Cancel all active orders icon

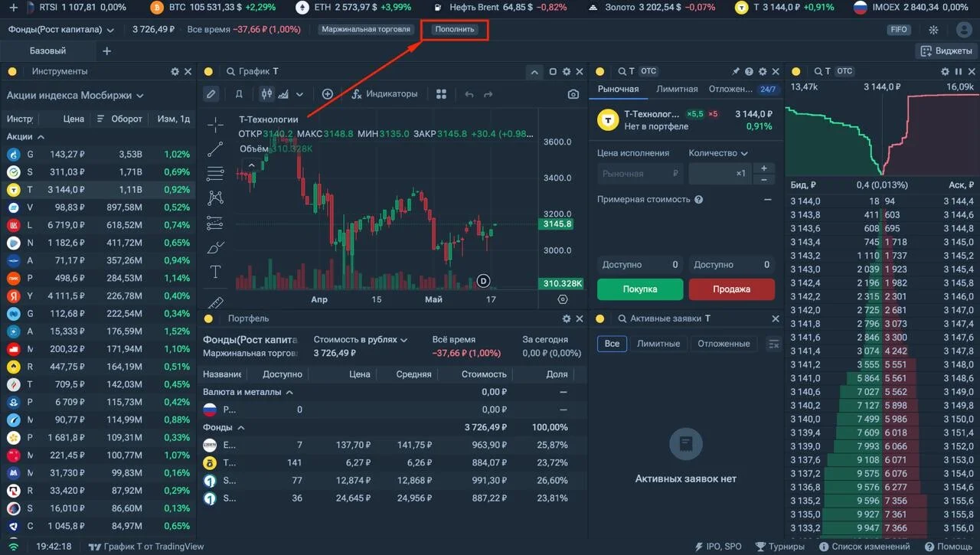[773, 344]
